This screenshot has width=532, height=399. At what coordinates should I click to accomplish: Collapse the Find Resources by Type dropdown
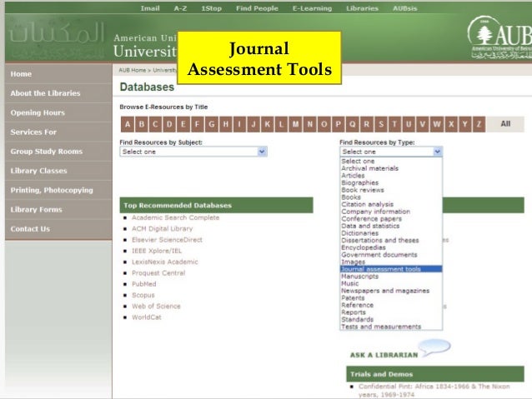click(391, 152)
